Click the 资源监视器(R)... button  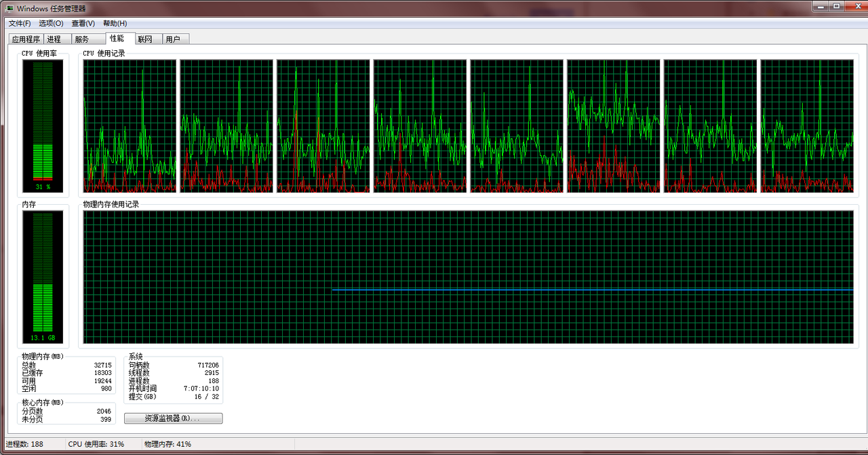(x=173, y=418)
